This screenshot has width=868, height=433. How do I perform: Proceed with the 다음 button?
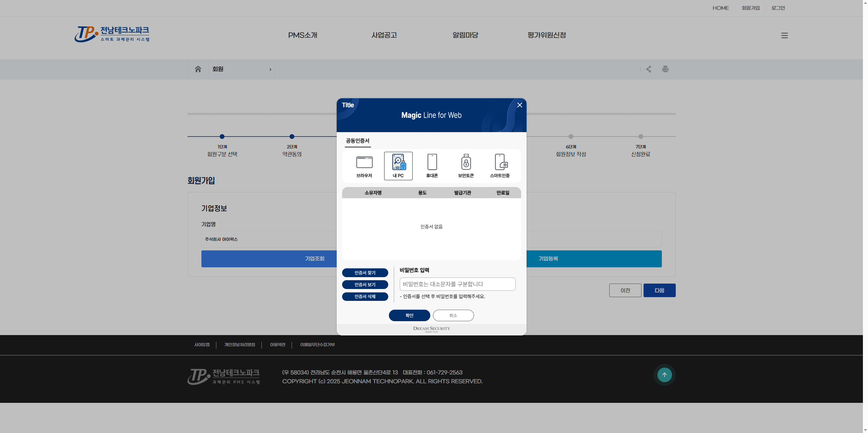click(x=659, y=290)
